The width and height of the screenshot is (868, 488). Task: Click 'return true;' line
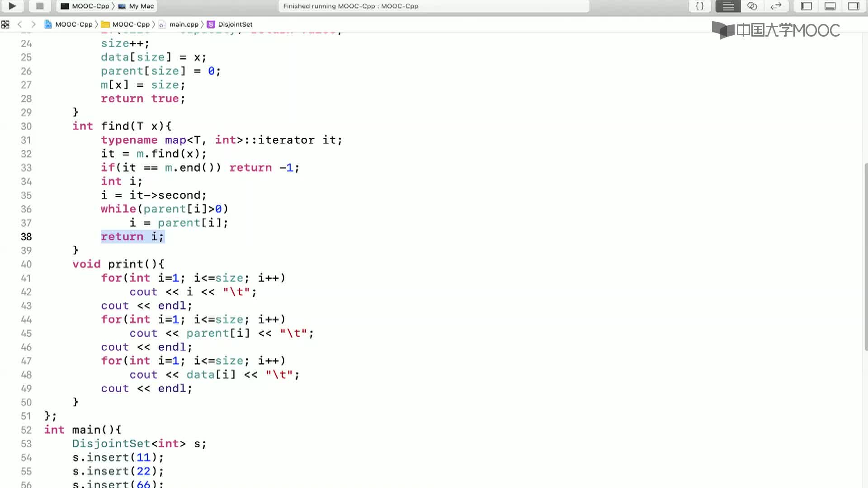click(143, 99)
